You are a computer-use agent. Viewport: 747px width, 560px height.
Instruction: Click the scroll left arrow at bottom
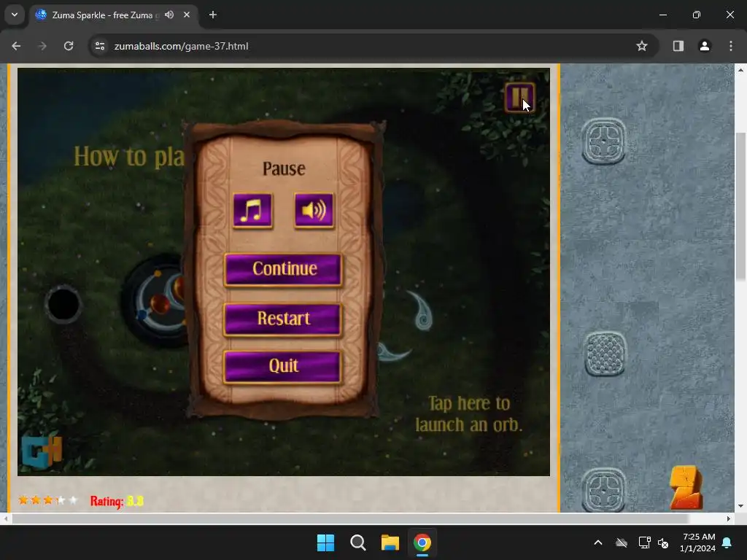point(5,518)
